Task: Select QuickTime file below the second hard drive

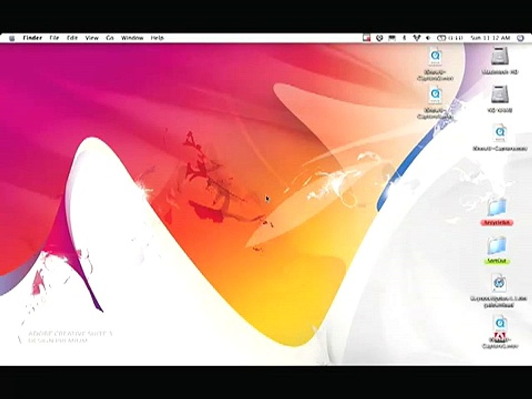Action: click(x=500, y=134)
